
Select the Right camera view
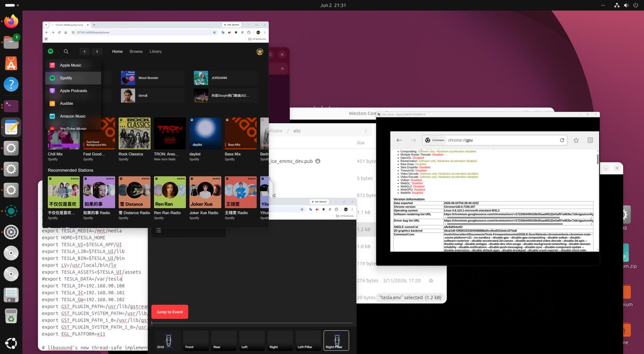280,341
